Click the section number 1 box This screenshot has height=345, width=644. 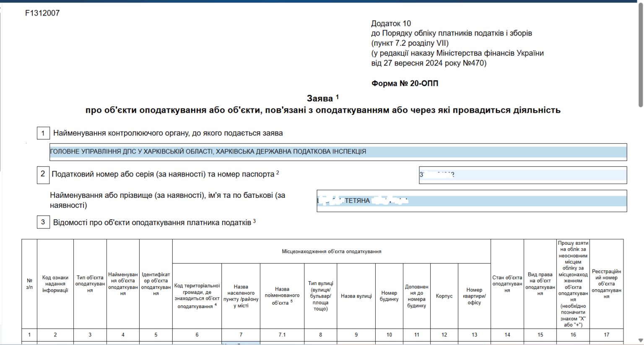[x=43, y=133]
